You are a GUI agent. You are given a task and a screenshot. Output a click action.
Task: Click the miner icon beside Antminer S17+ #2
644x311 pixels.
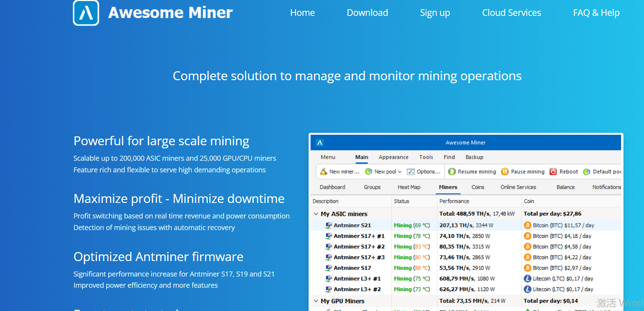pyautogui.click(x=329, y=246)
